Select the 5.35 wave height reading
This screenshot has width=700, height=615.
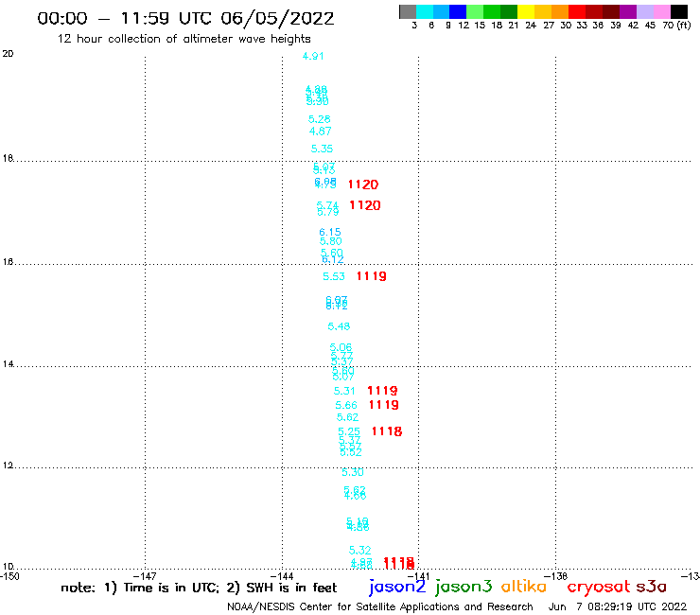(x=322, y=149)
